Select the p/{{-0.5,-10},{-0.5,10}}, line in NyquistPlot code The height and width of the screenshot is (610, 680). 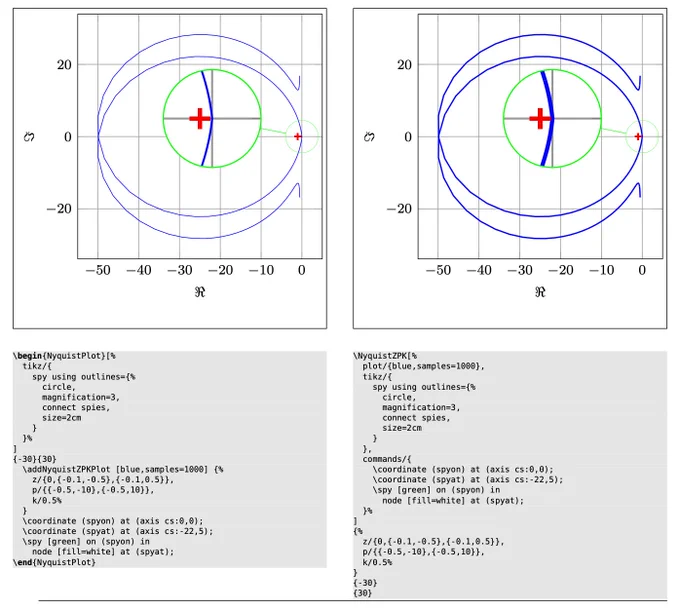pos(93,490)
